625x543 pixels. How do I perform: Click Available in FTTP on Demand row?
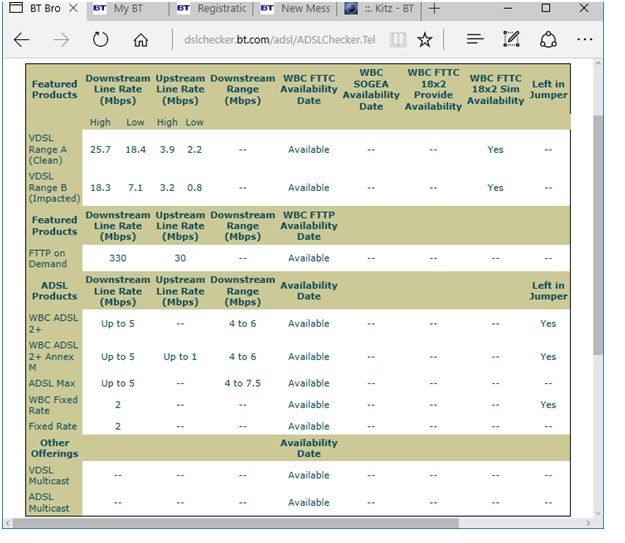pyautogui.click(x=309, y=258)
